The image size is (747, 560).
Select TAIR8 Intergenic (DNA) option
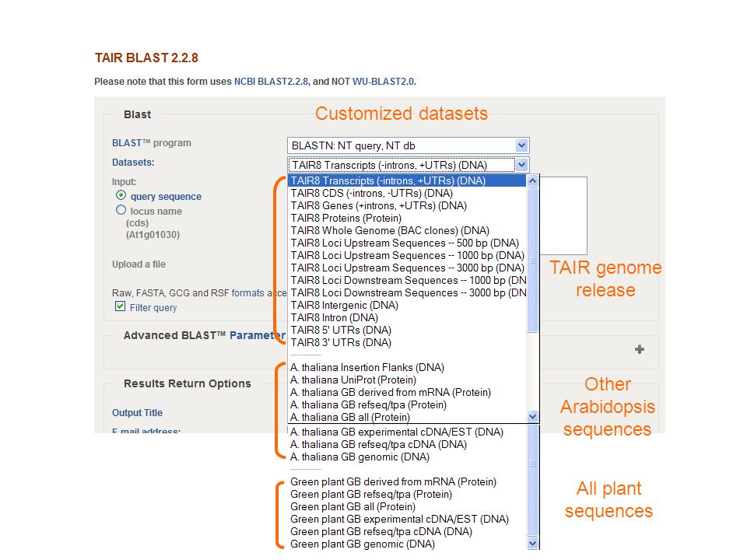(407, 305)
